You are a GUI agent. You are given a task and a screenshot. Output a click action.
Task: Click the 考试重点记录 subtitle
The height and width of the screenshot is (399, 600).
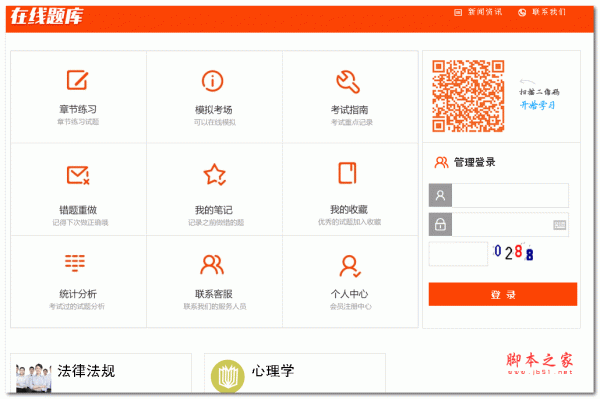tap(351, 122)
